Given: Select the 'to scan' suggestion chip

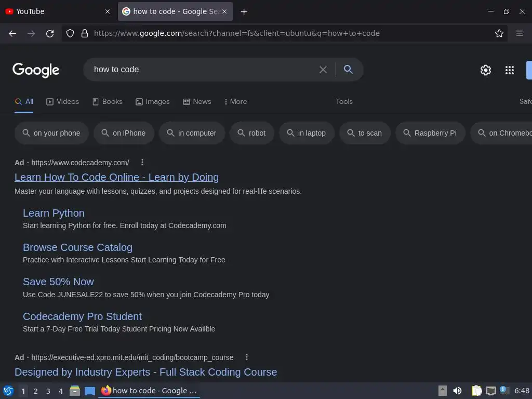Looking at the screenshot, I should 365,133.
